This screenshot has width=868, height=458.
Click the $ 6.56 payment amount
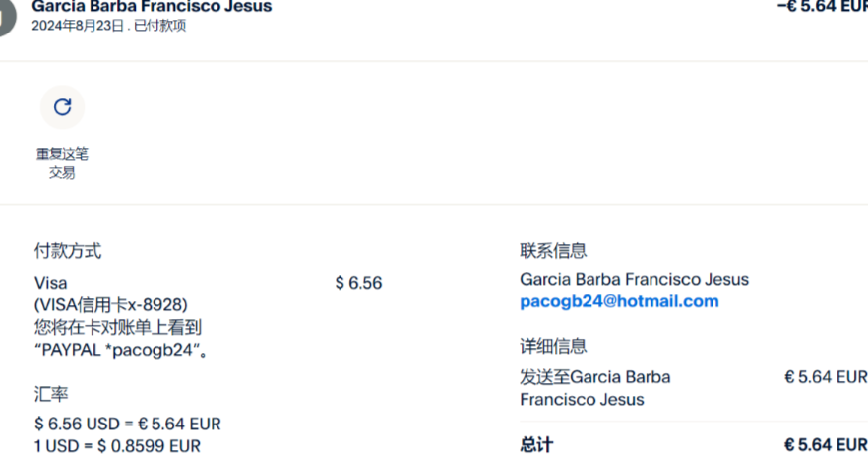point(358,283)
